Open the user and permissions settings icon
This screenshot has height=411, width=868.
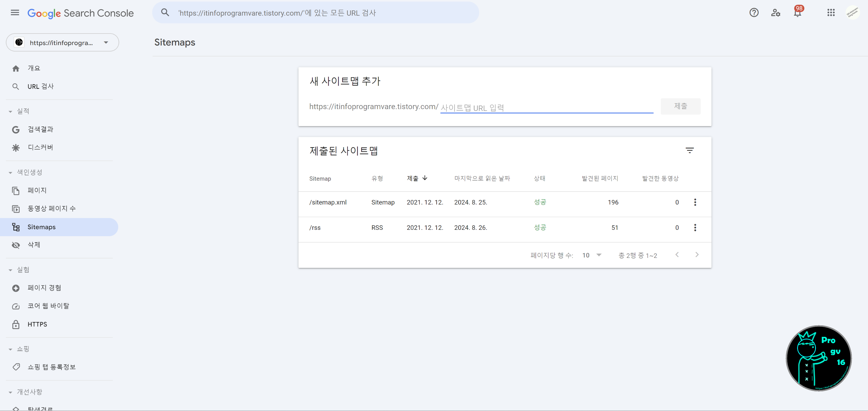pyautogui.click(x=776, y=12)
